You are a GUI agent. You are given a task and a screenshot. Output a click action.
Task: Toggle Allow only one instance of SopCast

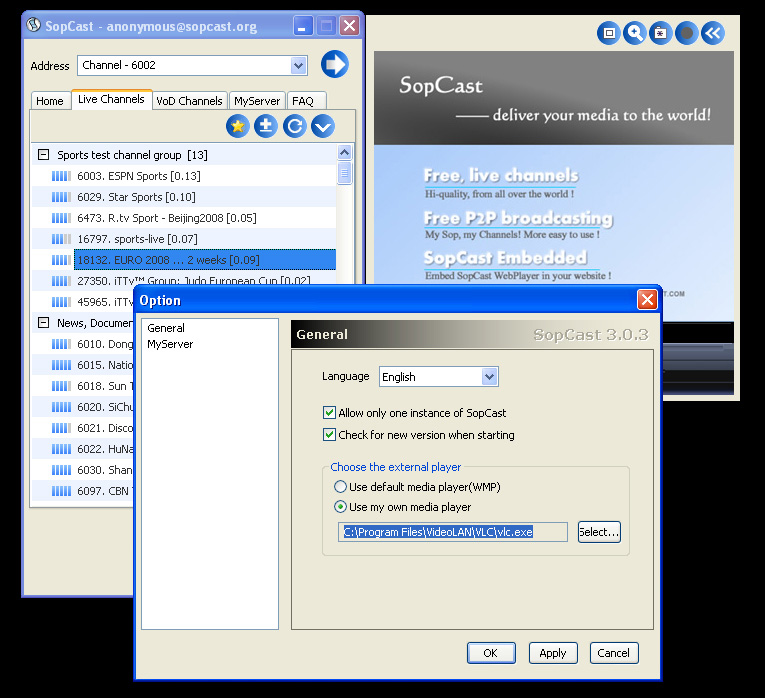point(329,413)
